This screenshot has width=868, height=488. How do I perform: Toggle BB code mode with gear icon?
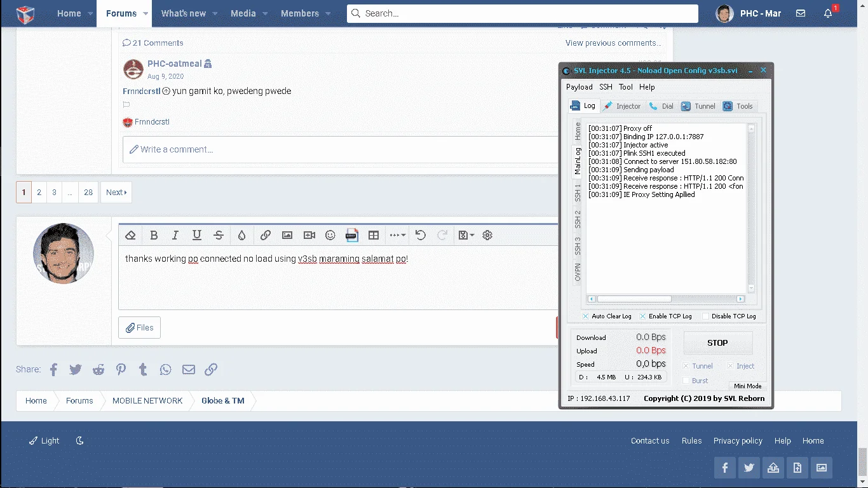[487, 235]
